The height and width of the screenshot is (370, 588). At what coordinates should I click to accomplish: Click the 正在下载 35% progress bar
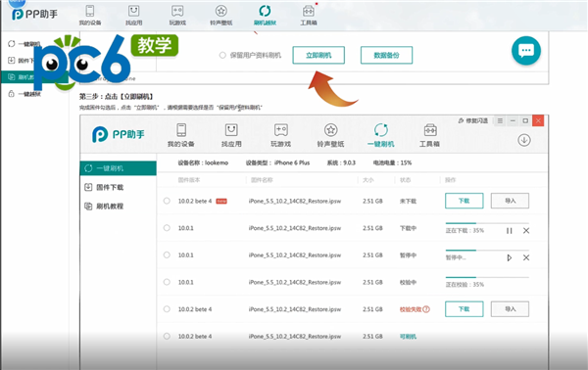[x=487, y=223]
